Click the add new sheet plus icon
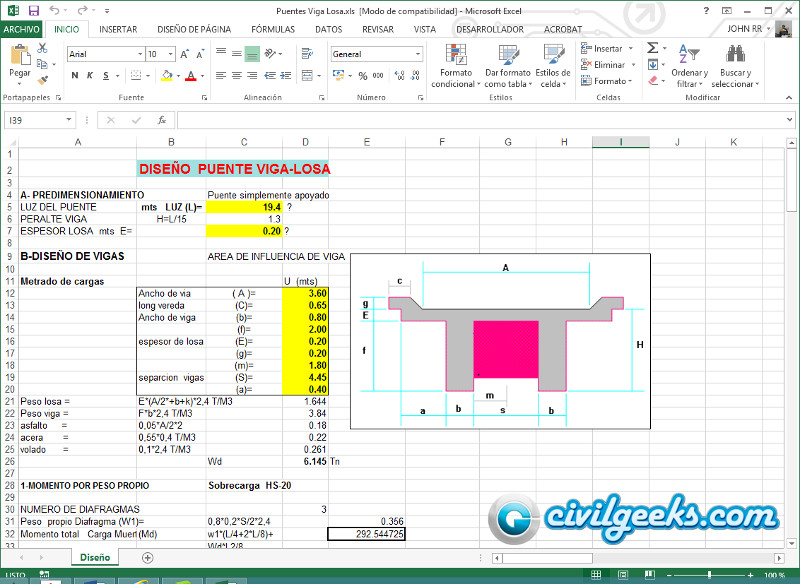Screen dimensions: 800x584 [148, 557]
